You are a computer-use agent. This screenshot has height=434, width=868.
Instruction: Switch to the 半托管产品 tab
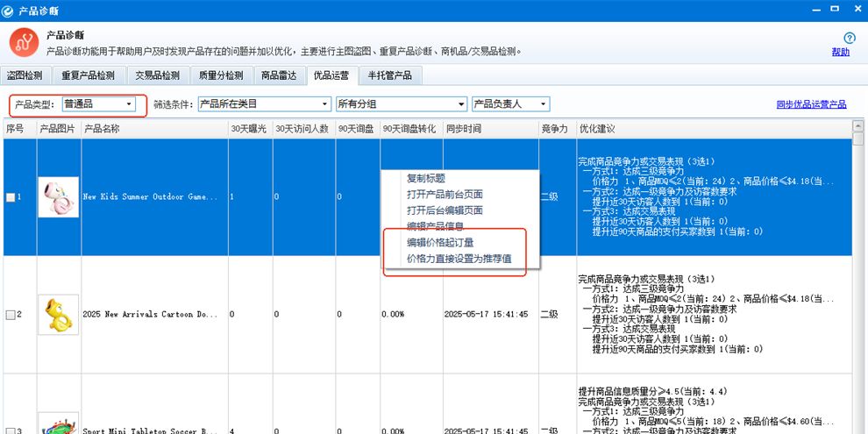[390, 75]
